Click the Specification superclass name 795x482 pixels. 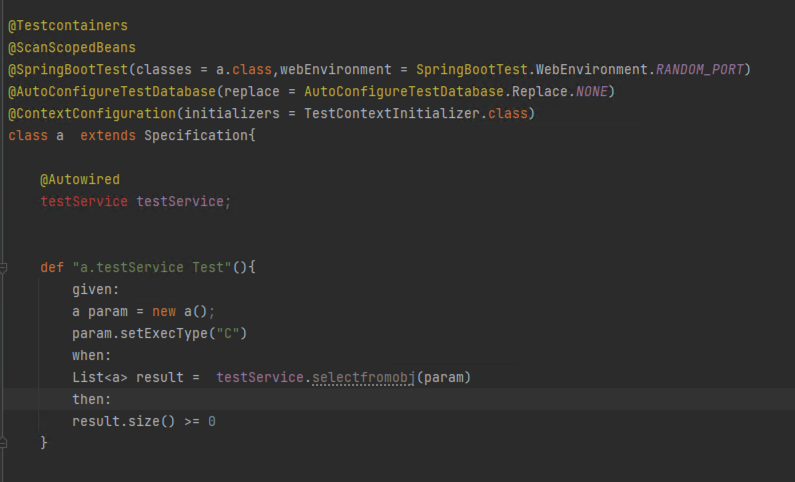[196, 136]
